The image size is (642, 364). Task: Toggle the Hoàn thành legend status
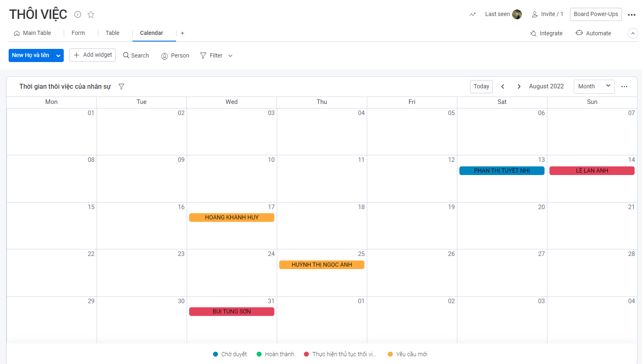pyautogui.click(x=275, y=354)
